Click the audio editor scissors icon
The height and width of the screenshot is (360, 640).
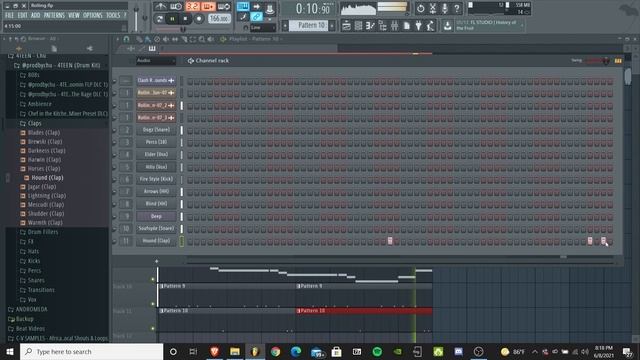click(x=433, y=8)
